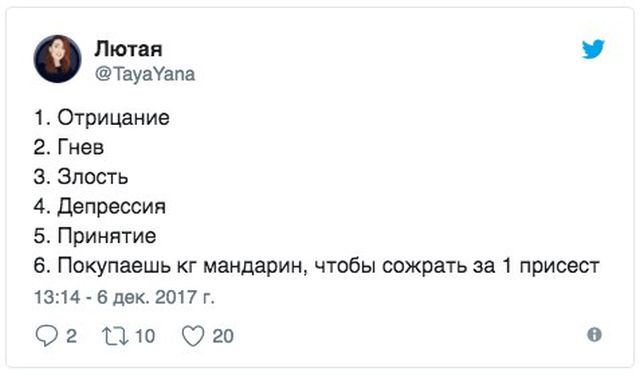640x376 pixels.
Task: Click the line '1. Отрицание'
Action: click(102, 118)
